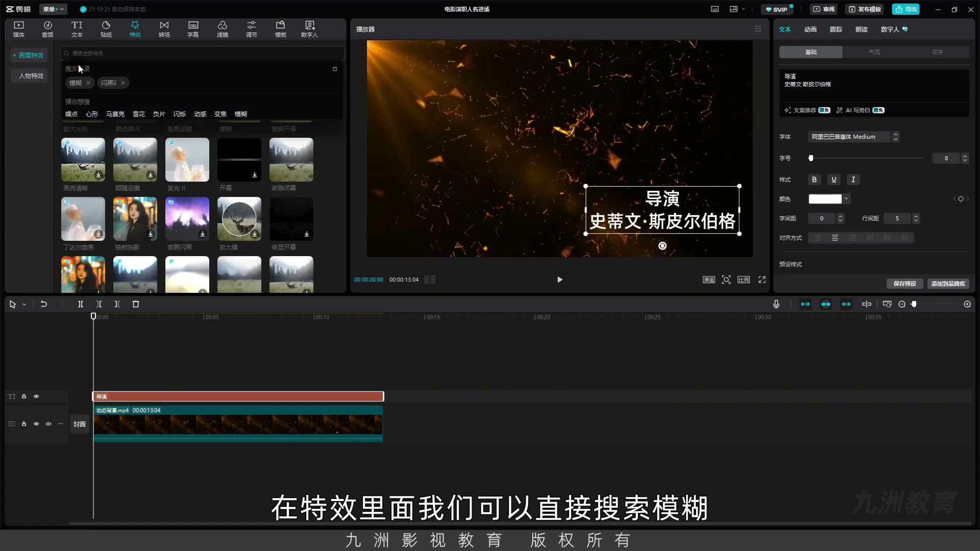Choose the suggested search term 马赛克

[115, 114]
